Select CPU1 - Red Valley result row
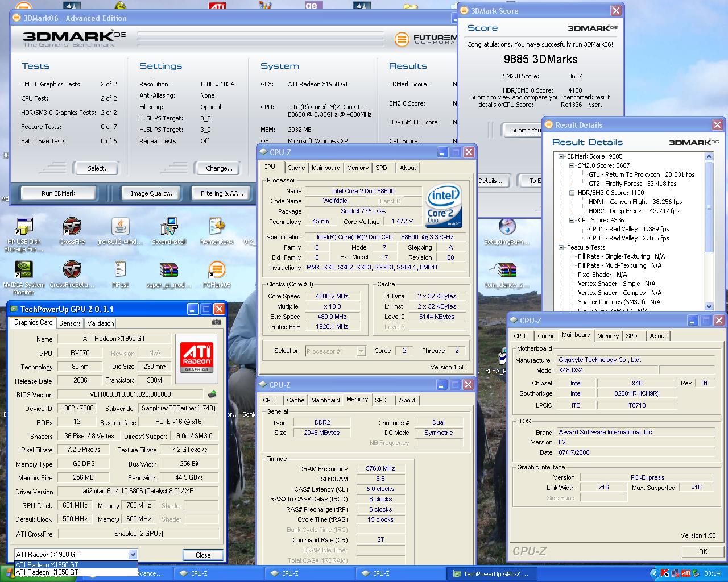728x582 pixels. tap(628, 229)
